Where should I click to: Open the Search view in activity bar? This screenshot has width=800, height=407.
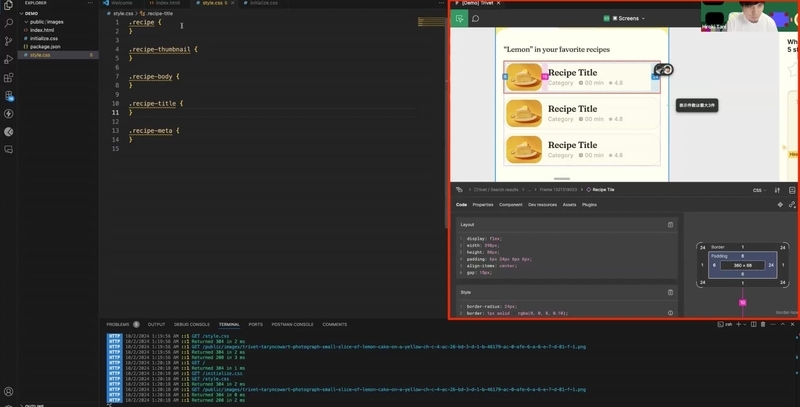pos(8,23)
